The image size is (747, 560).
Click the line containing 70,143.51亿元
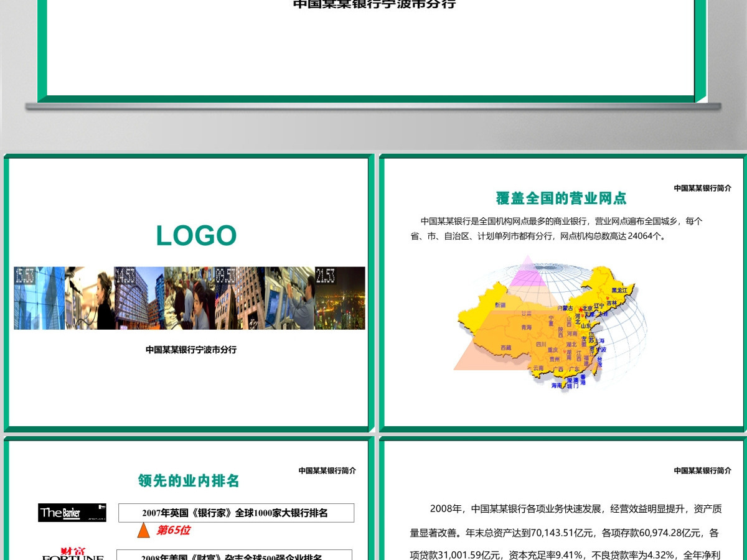point(565,533)
